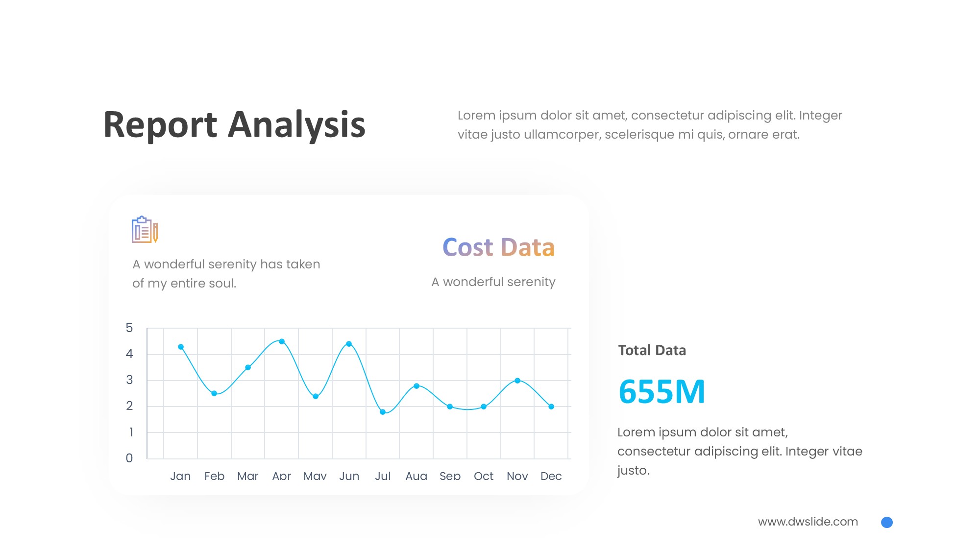Click the y-axis value 5 label
Screen dimensions: 980x551
click(129, 328)
